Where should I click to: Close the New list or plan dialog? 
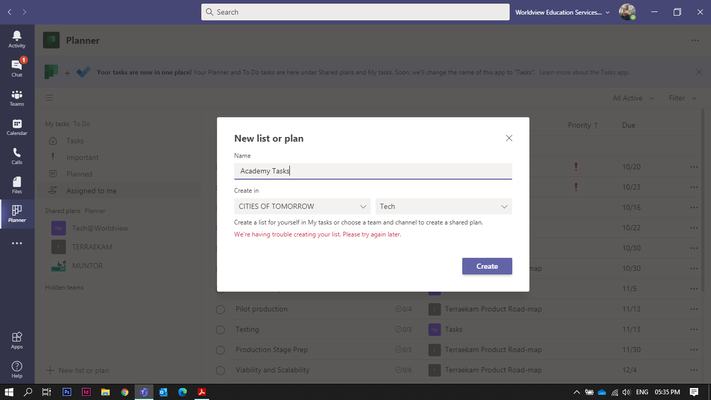point(509,138)
